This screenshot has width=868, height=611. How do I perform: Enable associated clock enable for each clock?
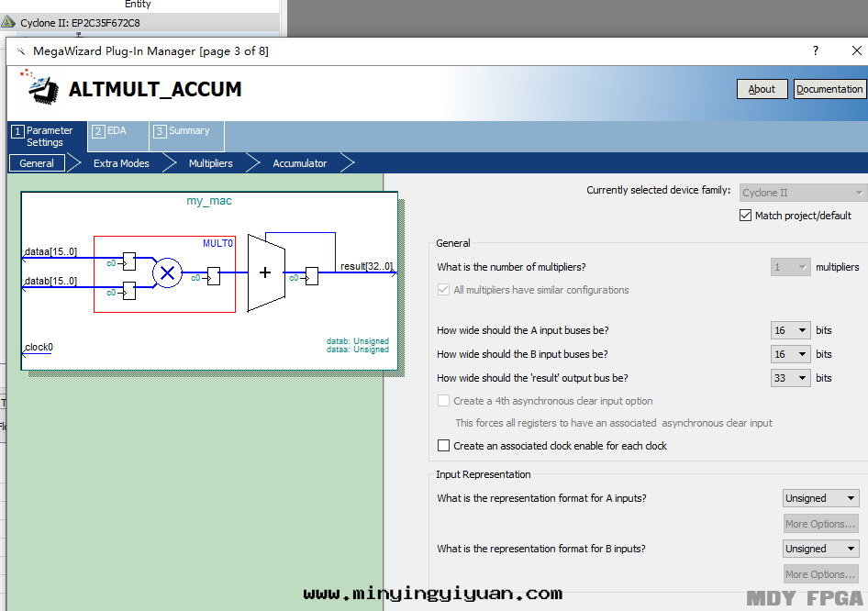(444, 446)
